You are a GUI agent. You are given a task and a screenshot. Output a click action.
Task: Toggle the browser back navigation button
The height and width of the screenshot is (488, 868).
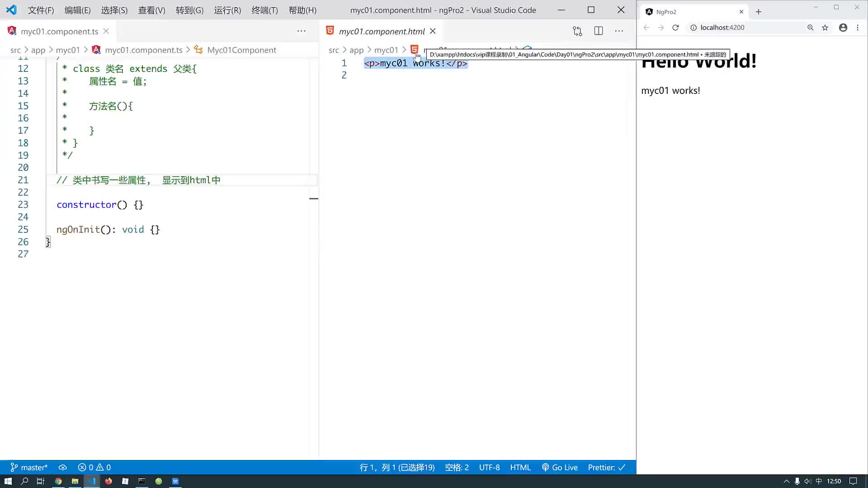(x=647, y=28)
